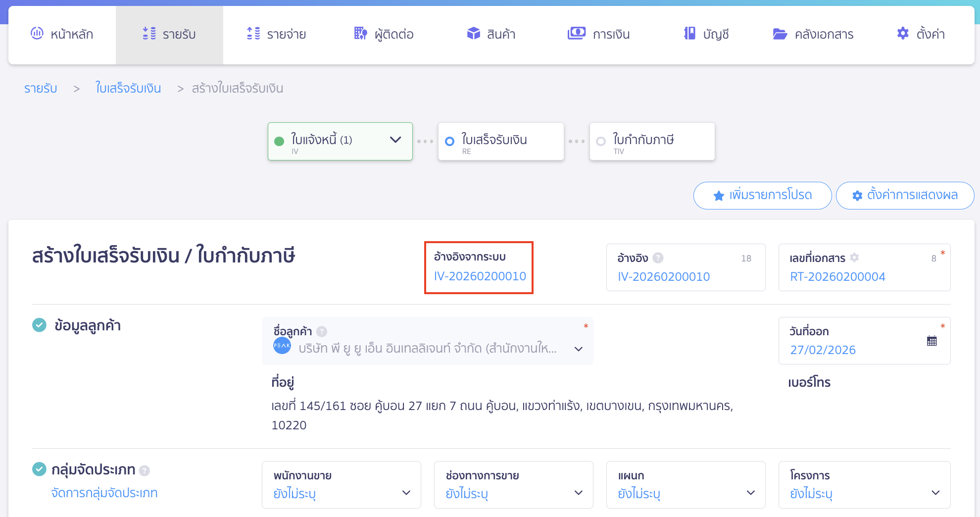Click the ผู้ติดต่อ contacts icon
Image resolution: width=980 pixels, height=517 pixels.
click(360, 34)
